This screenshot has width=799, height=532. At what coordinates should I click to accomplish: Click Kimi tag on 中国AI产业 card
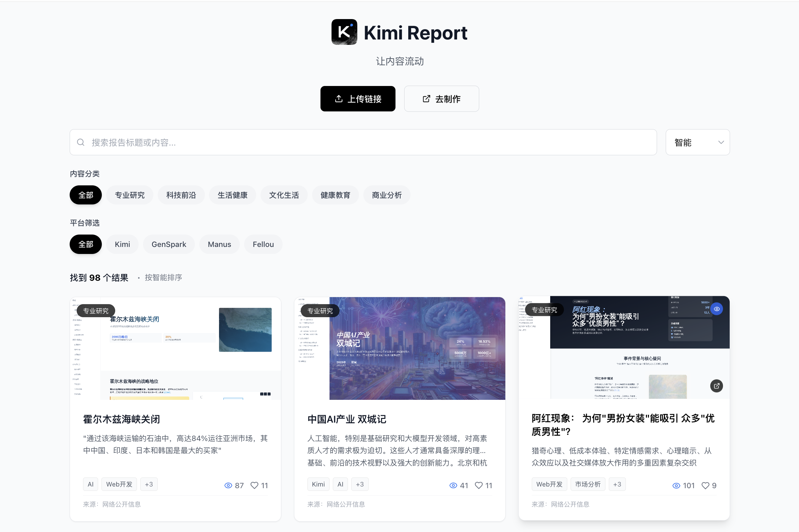pyautogui.click(x=318, y=484)
